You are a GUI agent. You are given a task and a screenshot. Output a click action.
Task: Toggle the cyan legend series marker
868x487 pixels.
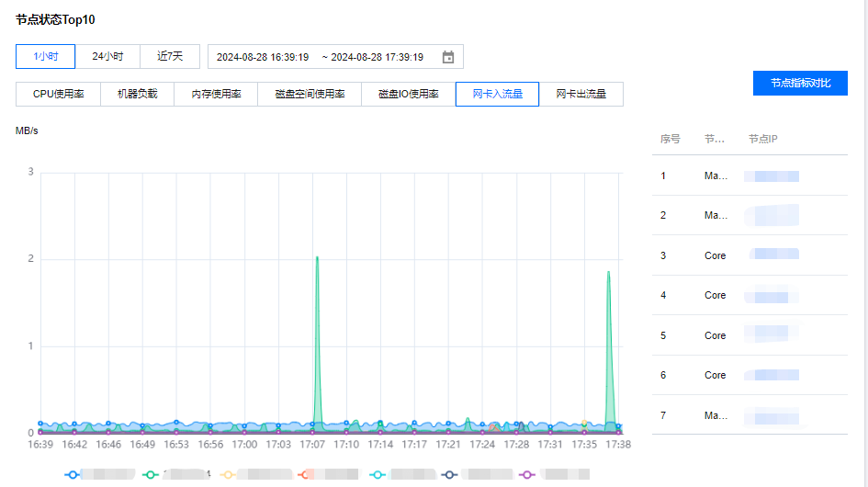coord(378,474)
